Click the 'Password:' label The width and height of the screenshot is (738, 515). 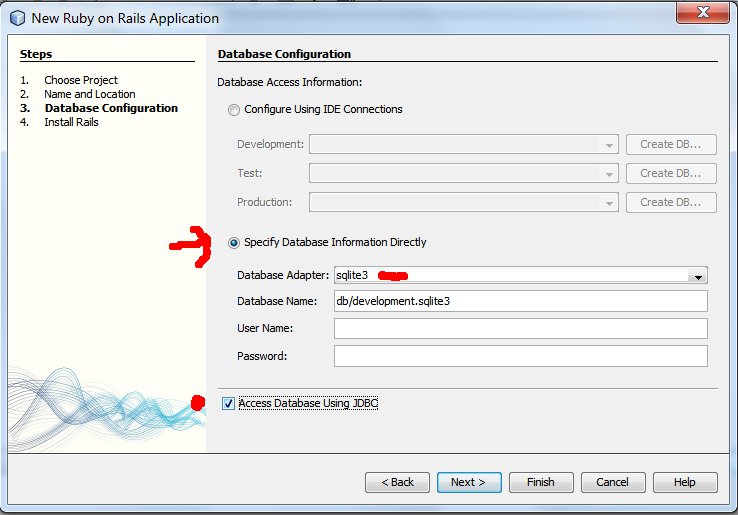[262, 356]
